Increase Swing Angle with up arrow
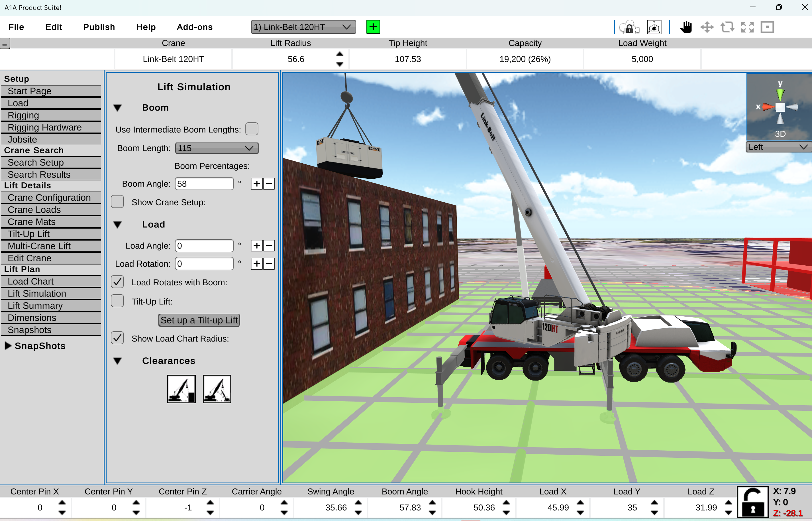Viewport: 812px width, 521px height. tap(358, 502)
